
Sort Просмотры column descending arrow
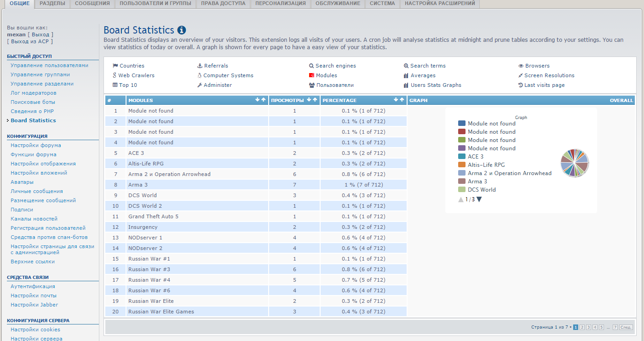coord(309,100)
